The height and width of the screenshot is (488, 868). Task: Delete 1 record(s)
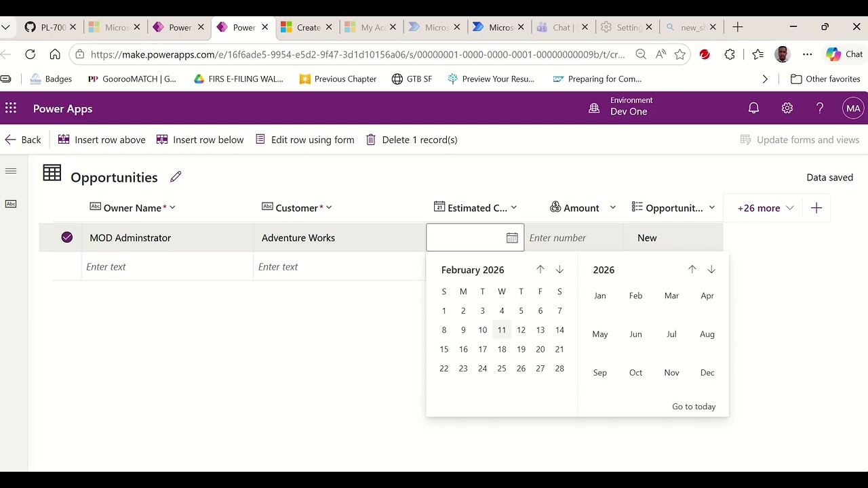point(412,140)
